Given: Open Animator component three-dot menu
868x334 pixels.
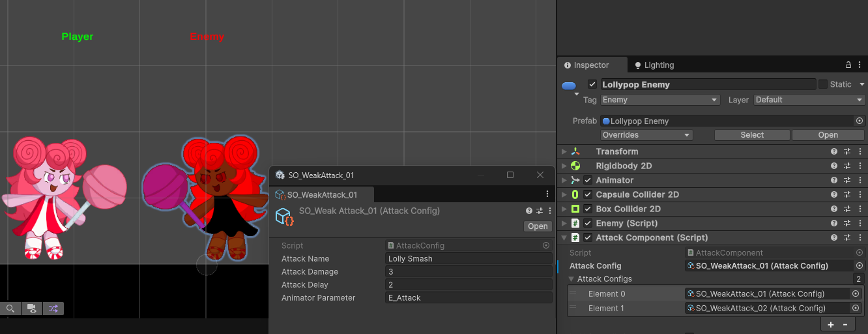Looking at the screenshot, I should tap(860, 181).
